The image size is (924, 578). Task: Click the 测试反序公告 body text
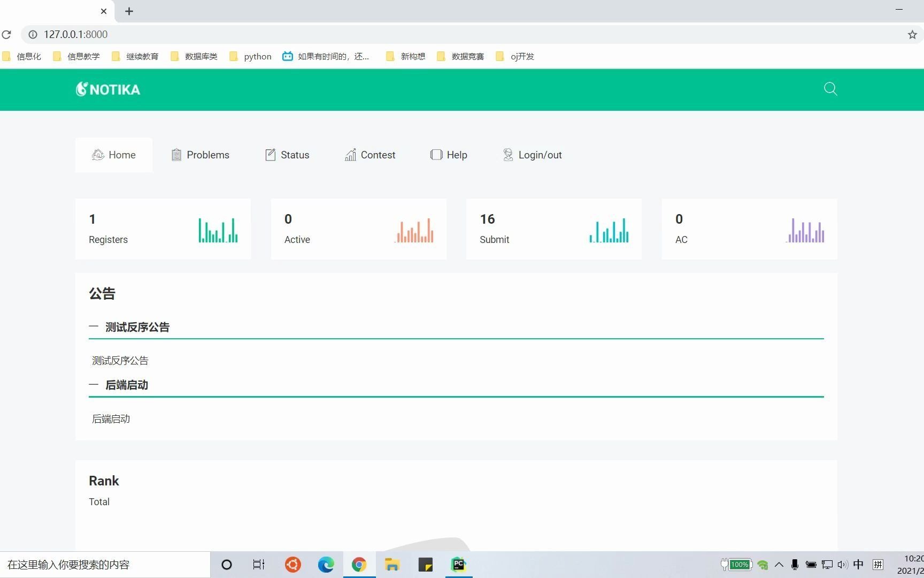coord(120,361)
